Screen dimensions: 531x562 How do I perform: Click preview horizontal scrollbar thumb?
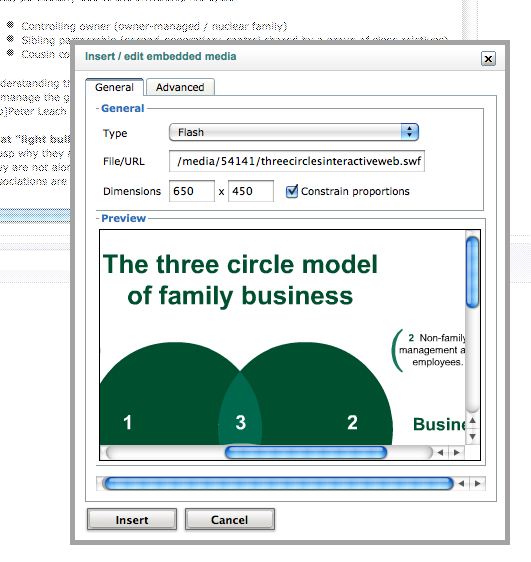306,452
